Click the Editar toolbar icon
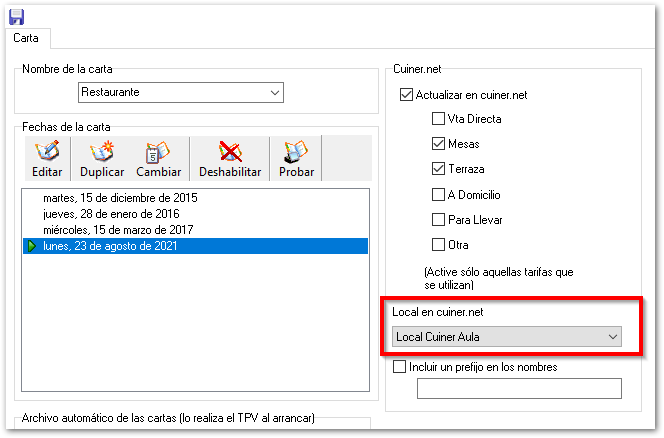 pyautogui.click(x=47, y=159)
